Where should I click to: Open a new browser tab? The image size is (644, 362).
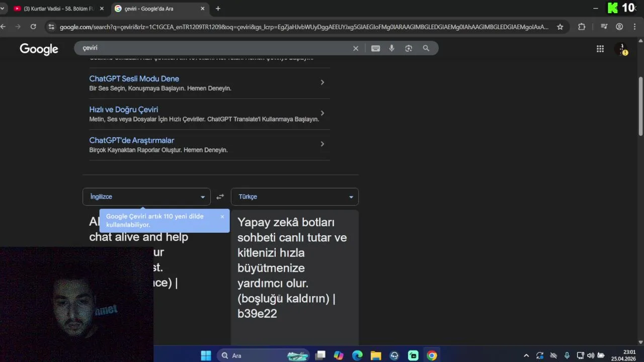218,9
